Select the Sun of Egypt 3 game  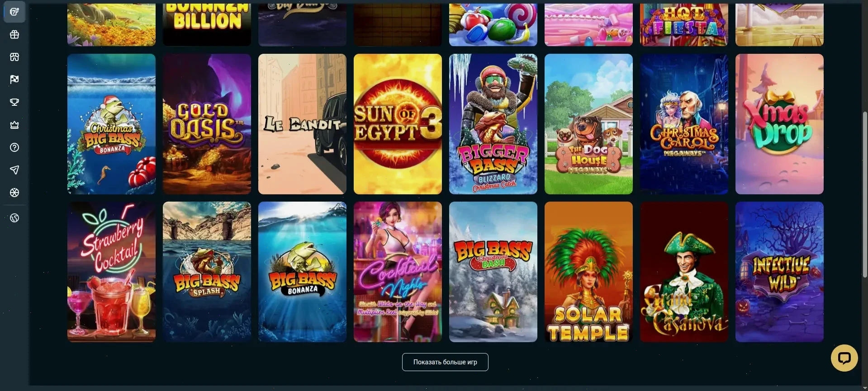click(398, 124)
